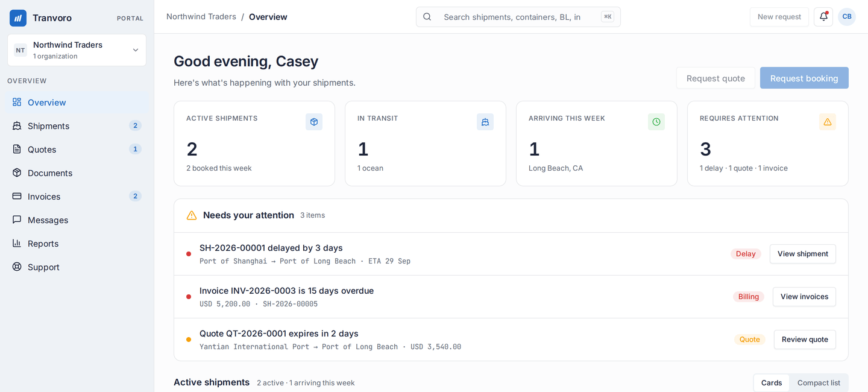Open Invoices in the sidebar

point(77,196)
